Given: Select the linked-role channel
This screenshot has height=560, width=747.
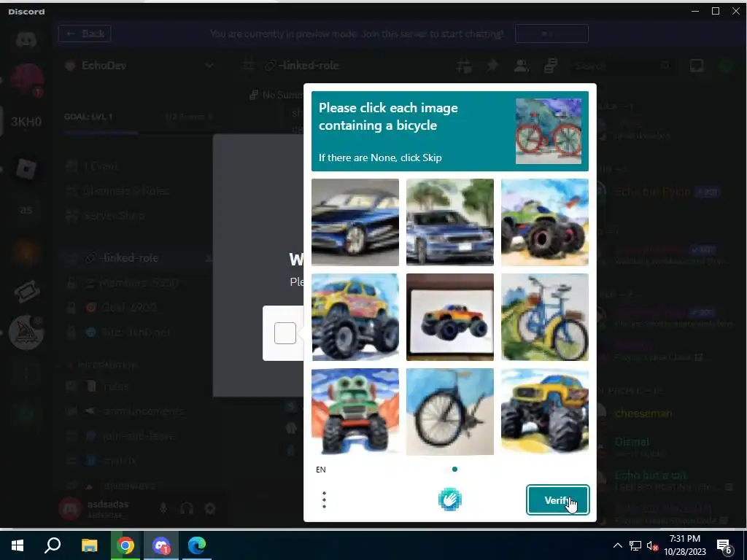Looking at the screenshot, I should 139,258.
